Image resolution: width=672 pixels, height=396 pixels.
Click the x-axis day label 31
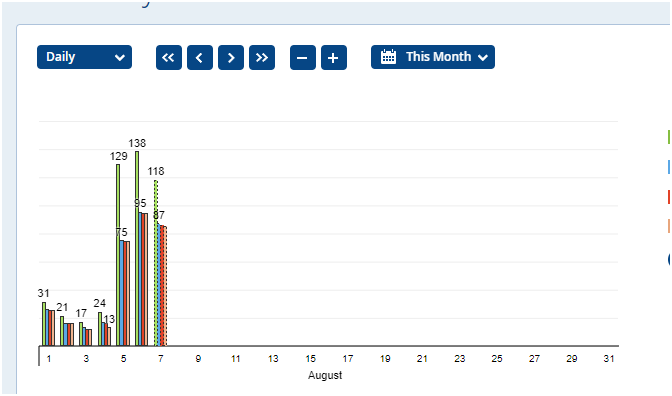point(609,359)
